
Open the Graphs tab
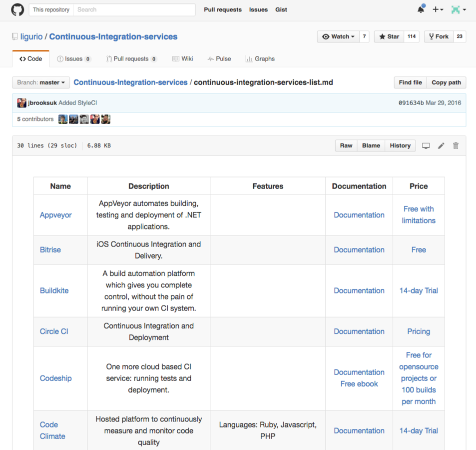coord(260,58)
